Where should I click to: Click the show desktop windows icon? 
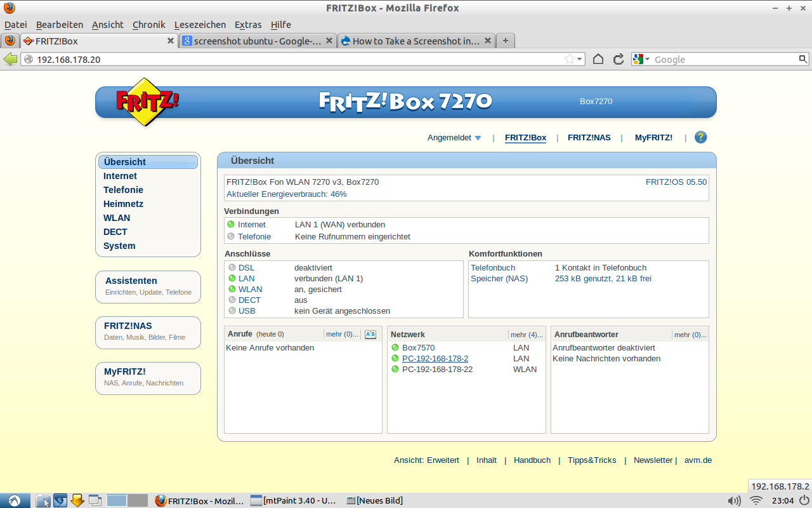tap(95, 500)
